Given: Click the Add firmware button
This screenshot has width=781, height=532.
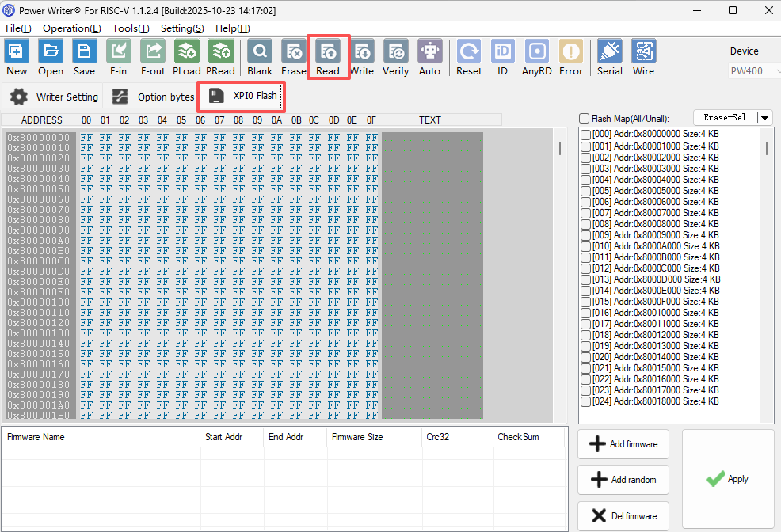Looking at the screenshot, I should 623,444.
